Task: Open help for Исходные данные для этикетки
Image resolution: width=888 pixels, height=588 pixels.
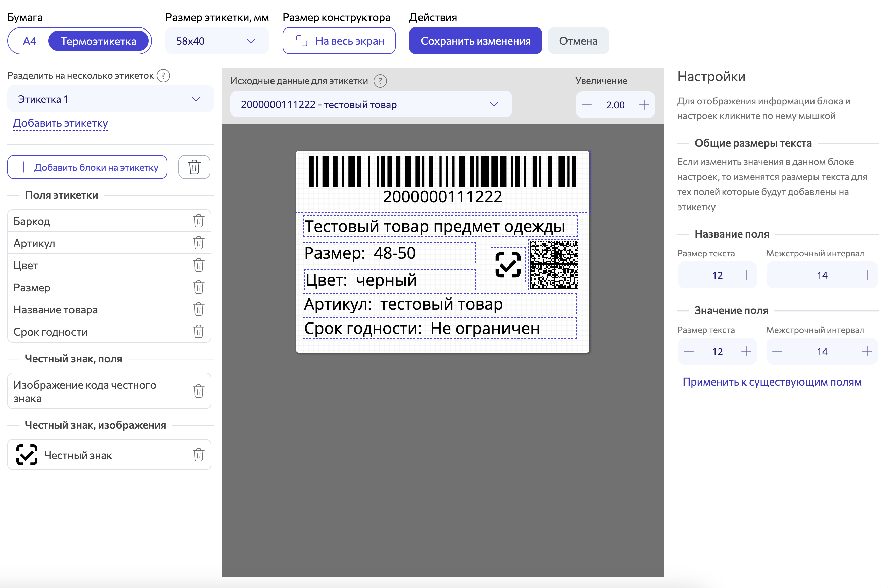Action: [380, 81]
